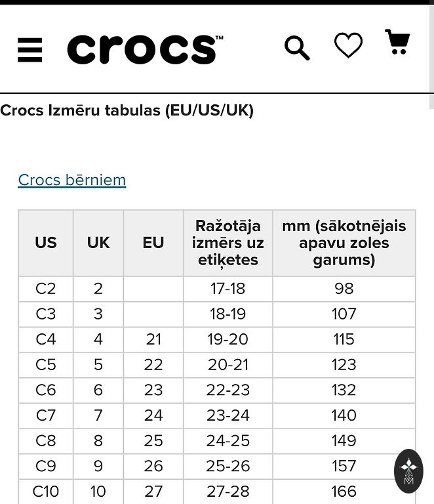Click the 23-24 label size cell

click(x=227, y=415)
